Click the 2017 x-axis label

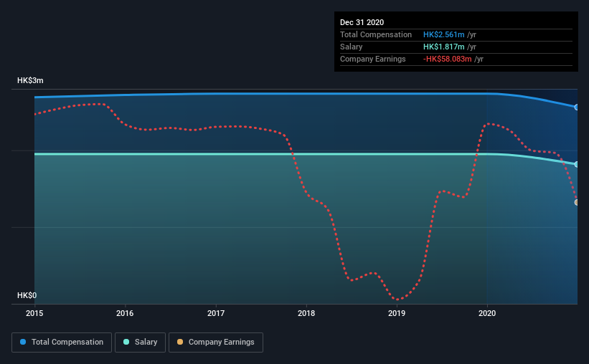[216, 313]
